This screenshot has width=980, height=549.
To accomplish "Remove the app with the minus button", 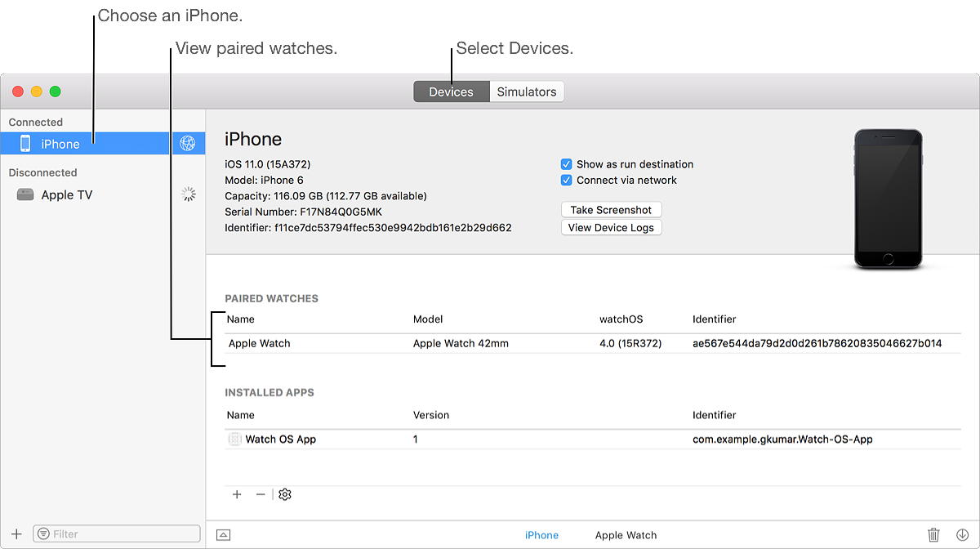I will [x=261, y=494].
